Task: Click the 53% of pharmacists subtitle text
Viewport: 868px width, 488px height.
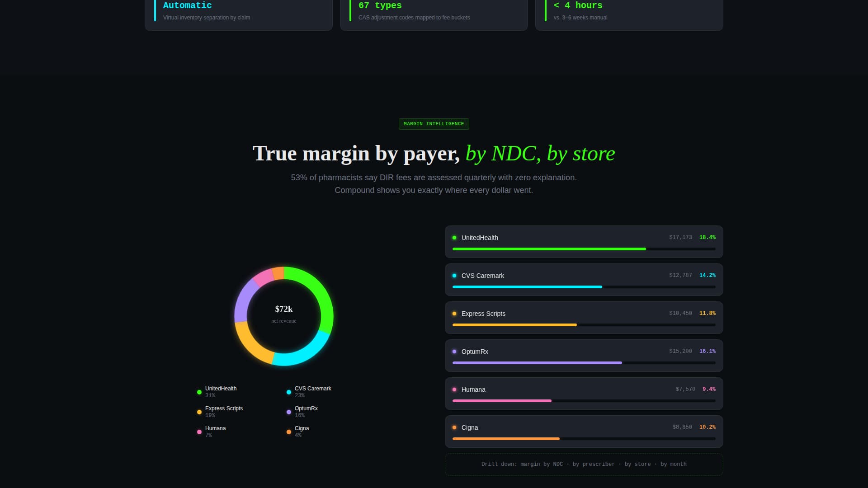Action: (434, 184)
